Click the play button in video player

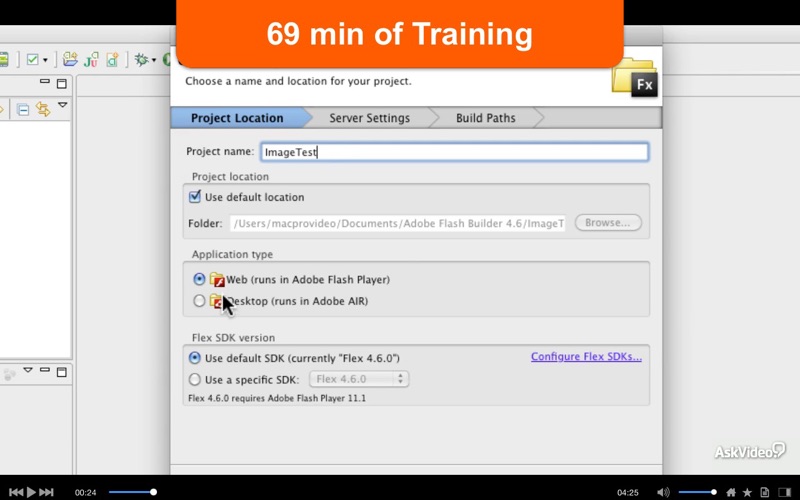point(31,492)
